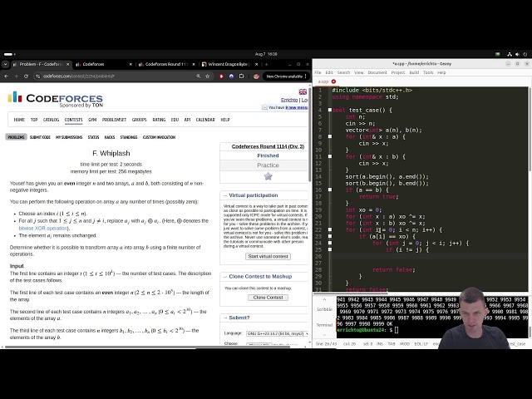Open a new Chrome tab
The width and height of the screenshot is (532, 399).
[266, 64]
